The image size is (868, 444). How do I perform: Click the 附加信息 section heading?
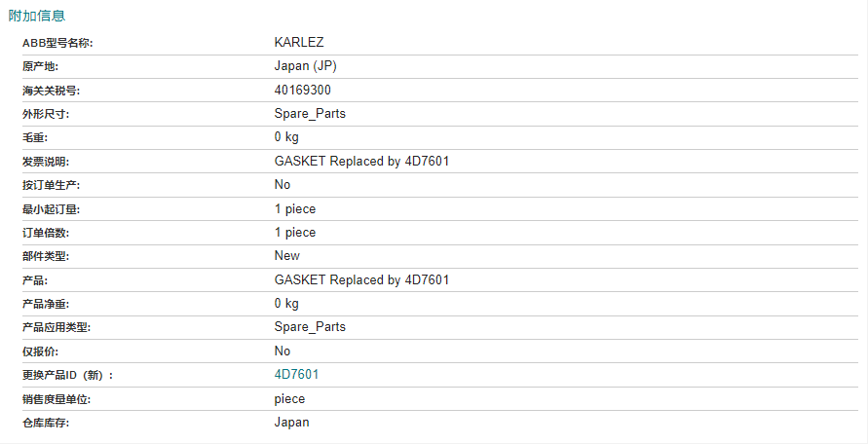[37, 16]
